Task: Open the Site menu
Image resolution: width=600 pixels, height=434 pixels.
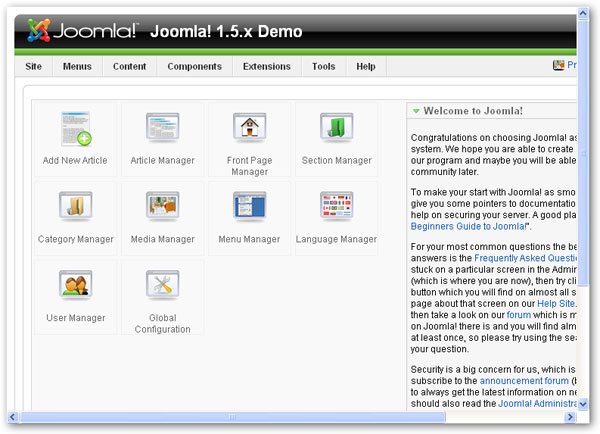Action: tap(33, 66)
